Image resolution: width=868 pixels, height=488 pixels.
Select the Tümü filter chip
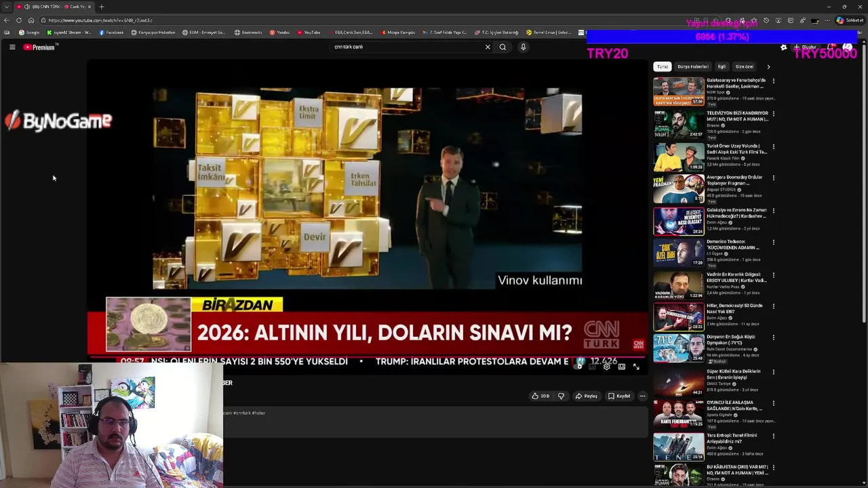[662, 66]
